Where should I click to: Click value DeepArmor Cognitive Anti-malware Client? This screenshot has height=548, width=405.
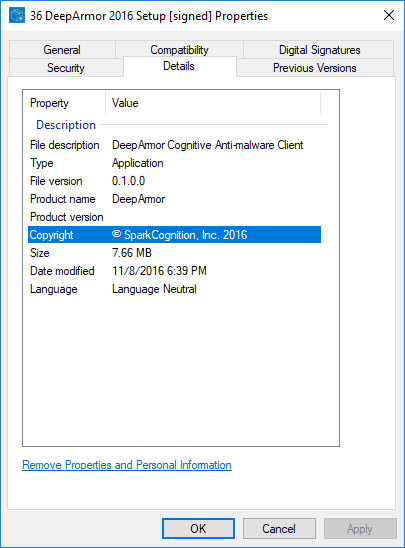tap(208, 145)
